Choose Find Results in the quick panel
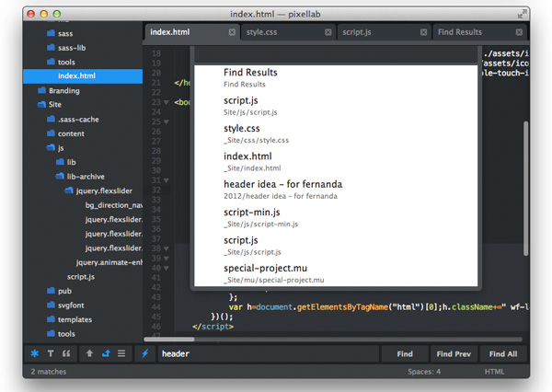552x392 pixels. point(336,78)
